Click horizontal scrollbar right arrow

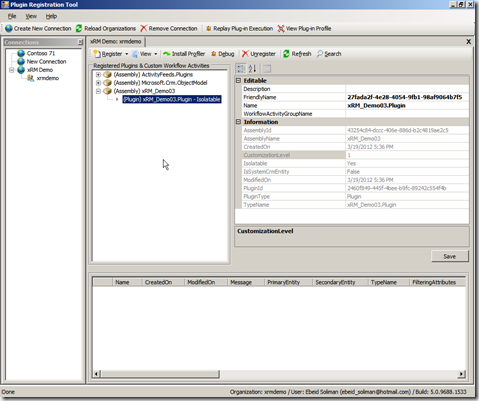click(x=462, y=374)
